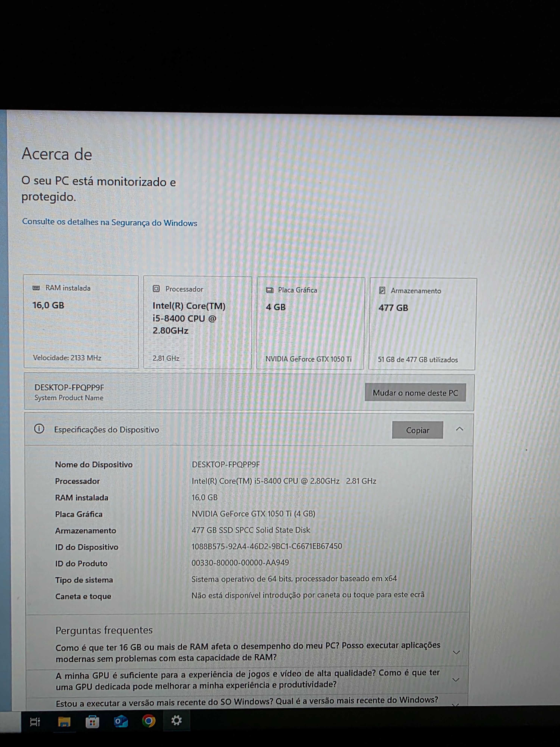
Task: Expand the GPU suficiente question
Action: 456,679
